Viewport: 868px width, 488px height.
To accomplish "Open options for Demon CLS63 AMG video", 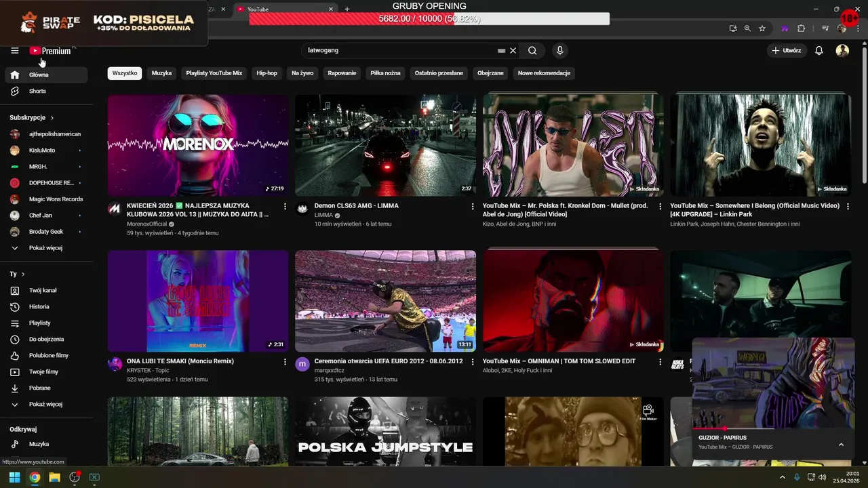I will point(473,206).
